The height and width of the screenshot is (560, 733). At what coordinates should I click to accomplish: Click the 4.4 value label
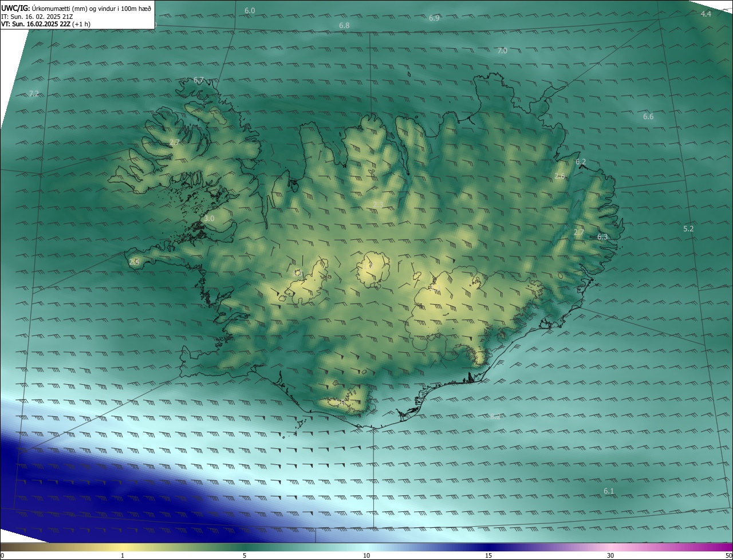pos(706,14)
